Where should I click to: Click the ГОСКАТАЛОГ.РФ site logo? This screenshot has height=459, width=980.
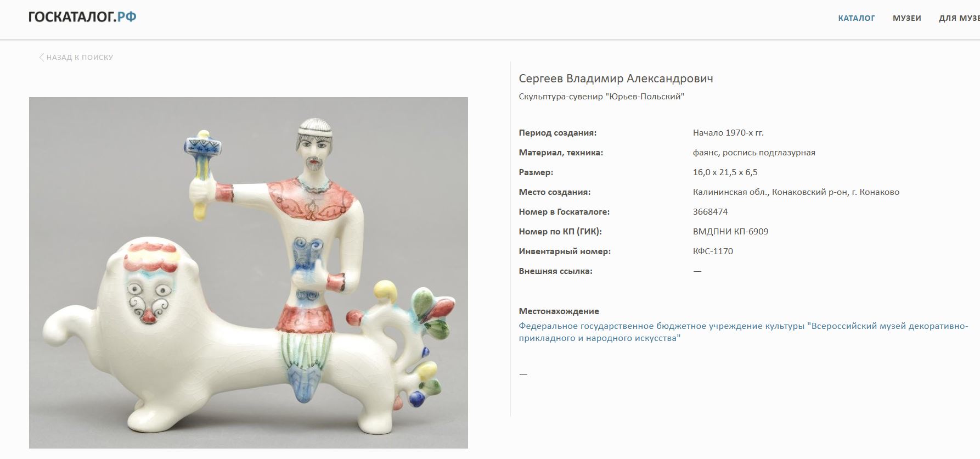tap(82, 17)
